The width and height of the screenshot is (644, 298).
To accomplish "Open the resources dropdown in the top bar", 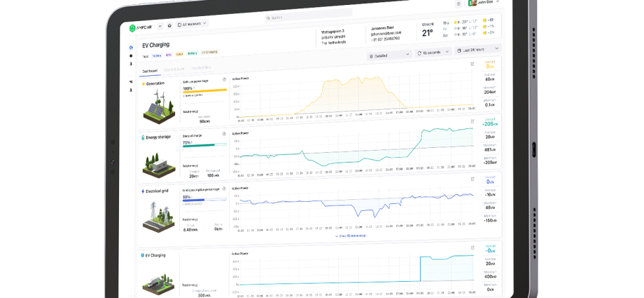I will click(x=191, y=24).
